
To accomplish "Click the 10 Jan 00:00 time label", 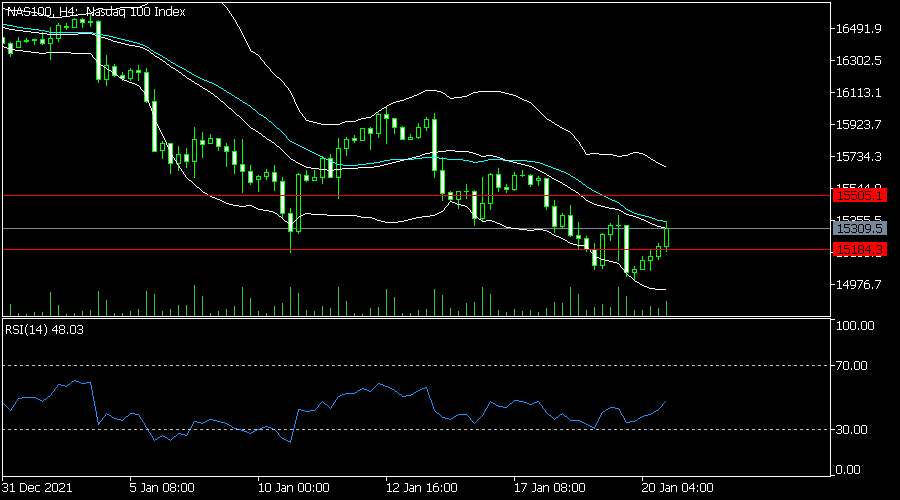I will 293,488.
